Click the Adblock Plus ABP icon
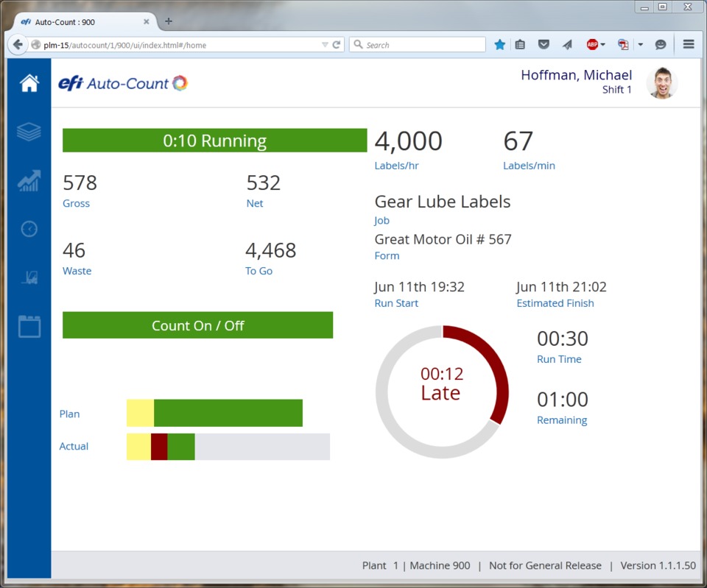This screenshot has height=588, width=707. pyautogui.click(x=592, y=44)
